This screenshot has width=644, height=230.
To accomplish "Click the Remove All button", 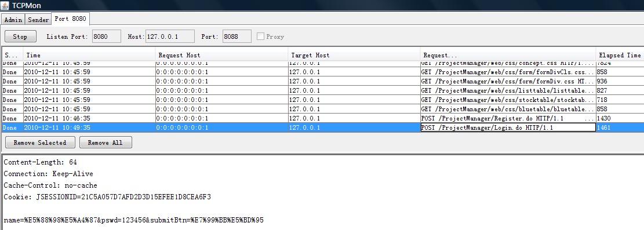I will 105,143.
